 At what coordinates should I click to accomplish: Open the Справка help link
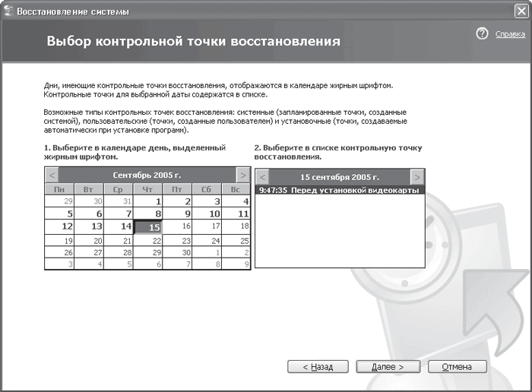tap(510, 34)
